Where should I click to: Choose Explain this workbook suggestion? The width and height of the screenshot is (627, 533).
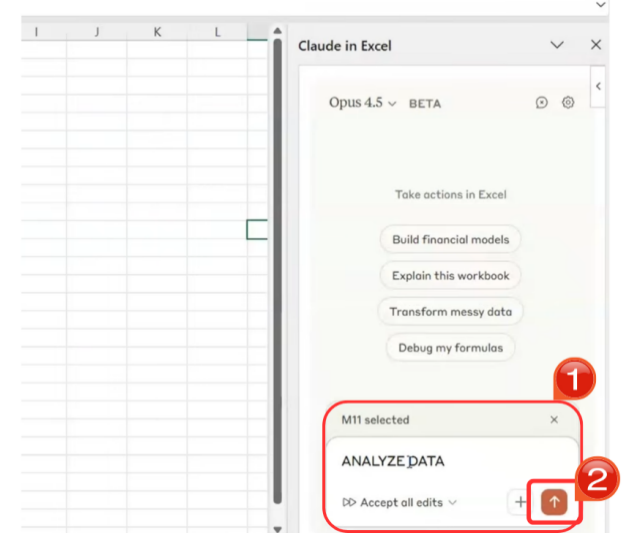pos(450,275)
